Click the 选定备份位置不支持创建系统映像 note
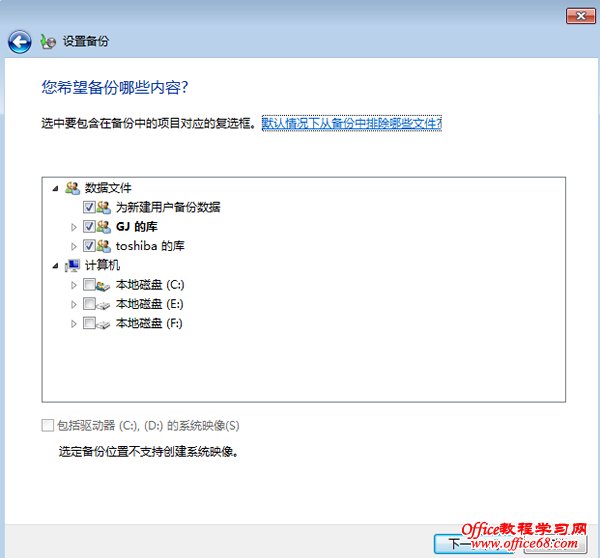This screenshot has height=558, width=600. pos(148,452)
